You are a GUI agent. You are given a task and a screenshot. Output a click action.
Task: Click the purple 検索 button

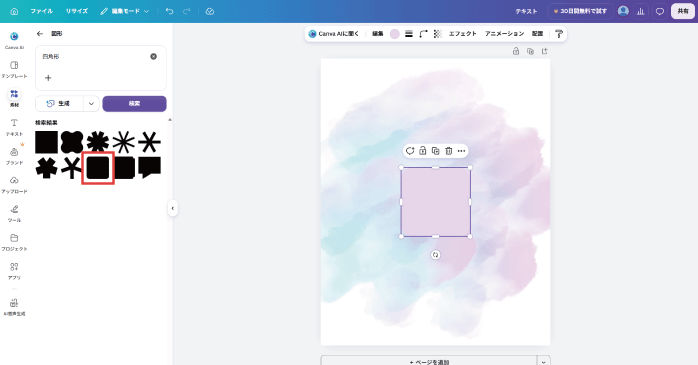[134, 103]
